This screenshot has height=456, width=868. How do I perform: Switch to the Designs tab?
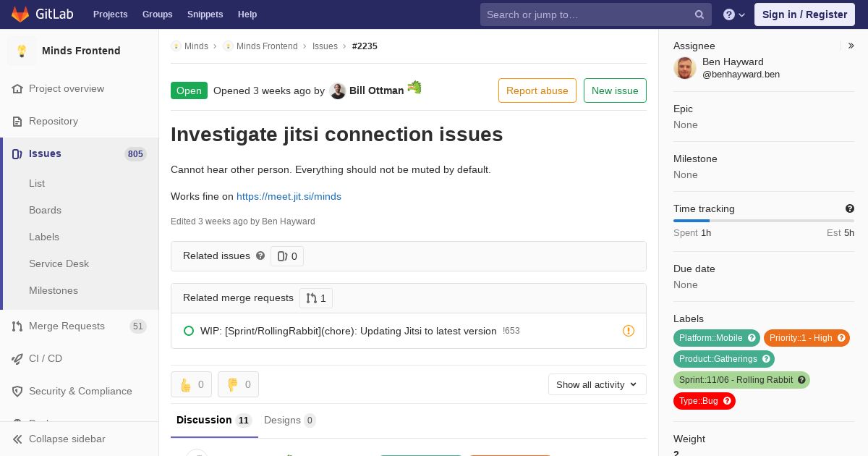[289, 421]
